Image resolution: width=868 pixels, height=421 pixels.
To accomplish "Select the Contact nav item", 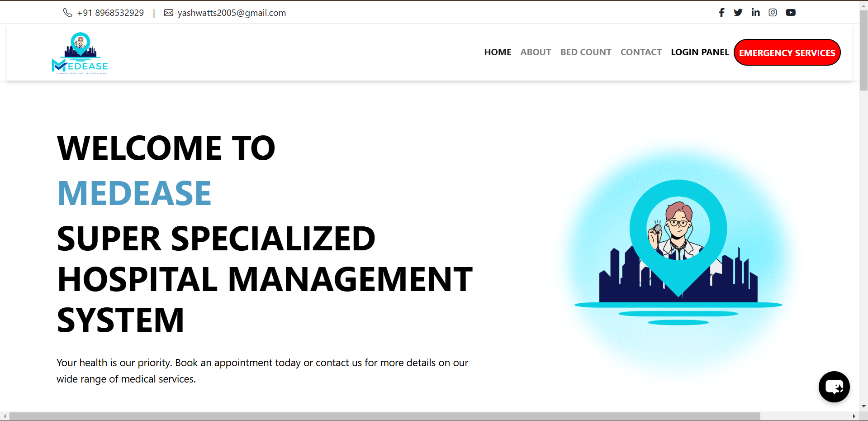I will (641, 52).
